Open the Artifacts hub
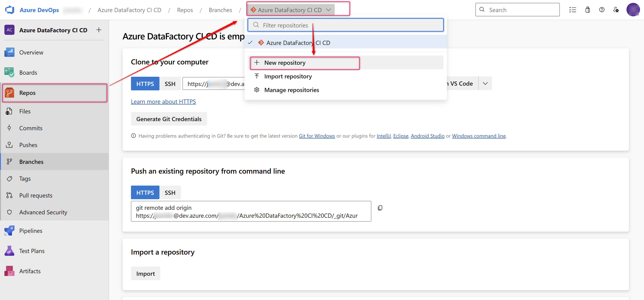This screenshot has height=300, width=644. tap(30, 271)
